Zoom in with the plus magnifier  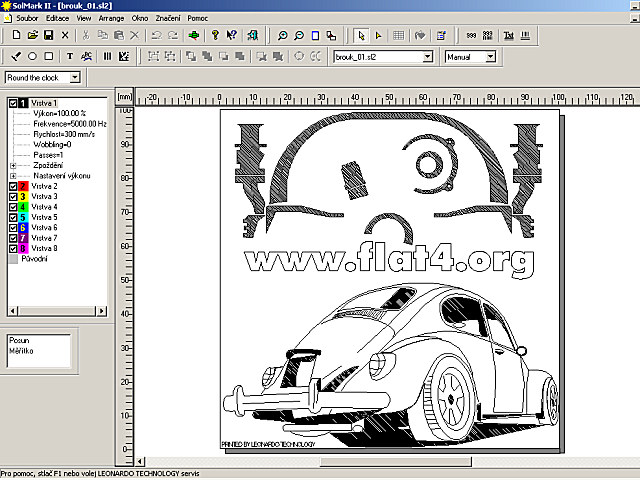282,36
